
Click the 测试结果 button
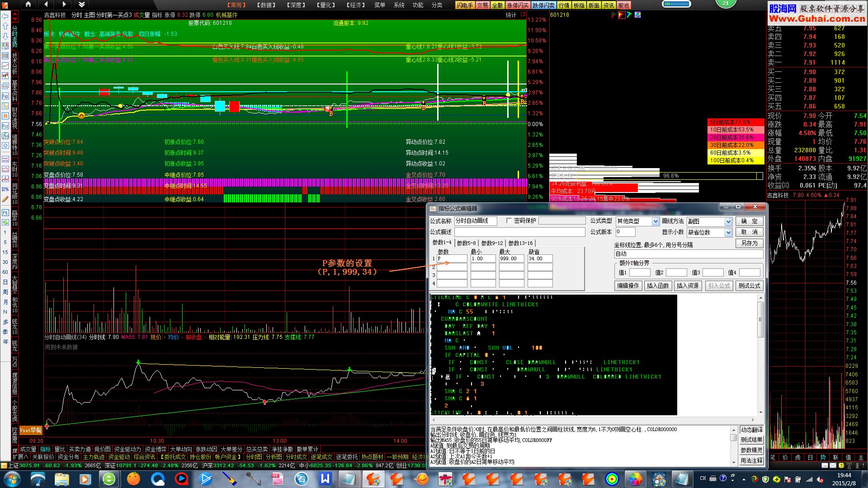point(751,440)
